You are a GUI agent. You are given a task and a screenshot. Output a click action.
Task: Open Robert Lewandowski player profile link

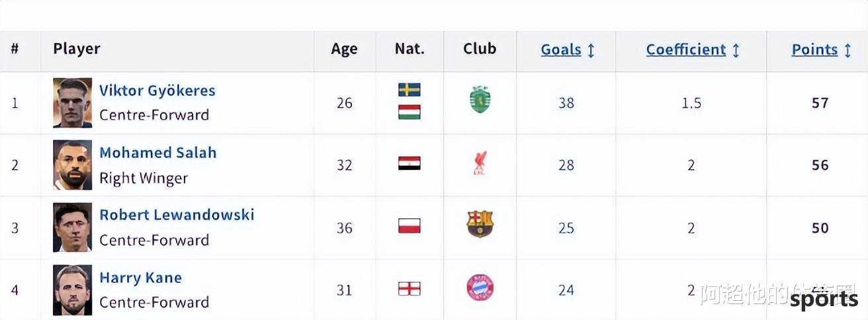177,215
